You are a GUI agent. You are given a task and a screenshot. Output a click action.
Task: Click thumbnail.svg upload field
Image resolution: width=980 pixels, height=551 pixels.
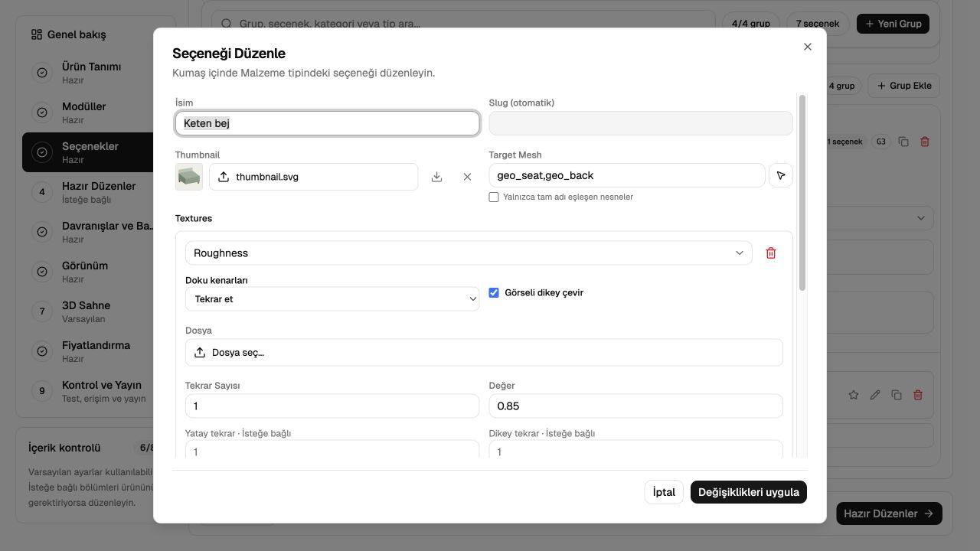coord(314,177)
